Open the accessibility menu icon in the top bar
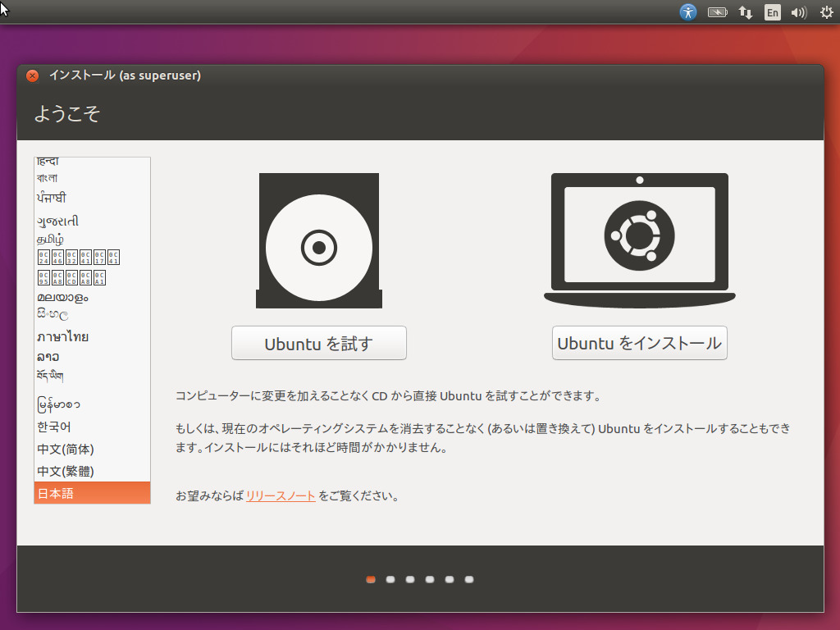The width and height of the screenshot is (840, 630). tap(688, 11)
